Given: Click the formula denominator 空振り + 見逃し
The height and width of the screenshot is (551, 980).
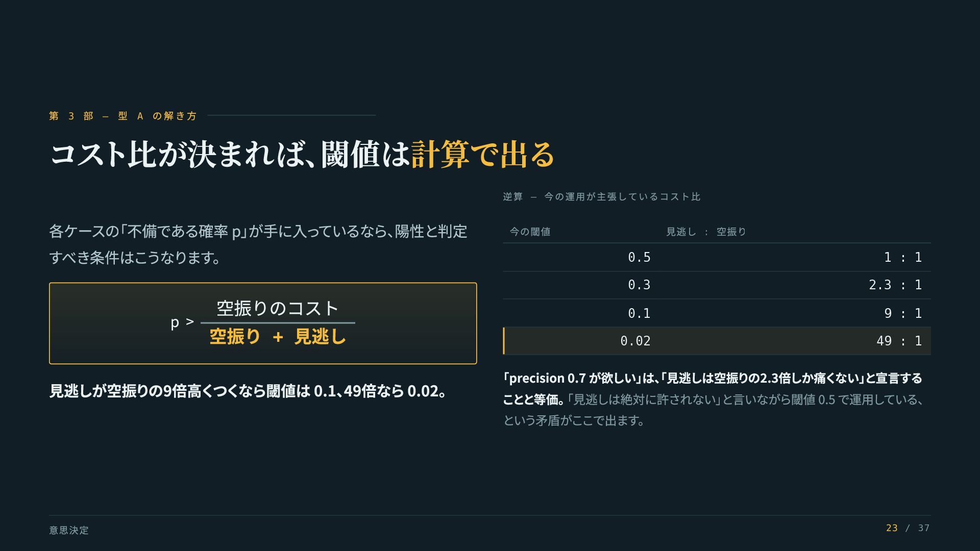Looking at the screenshot, I should [278, 337].
